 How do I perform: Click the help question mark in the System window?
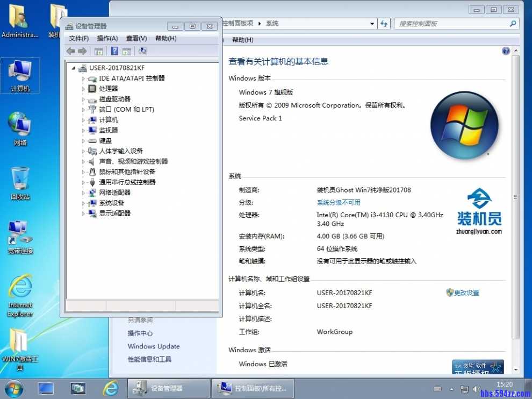506,51
